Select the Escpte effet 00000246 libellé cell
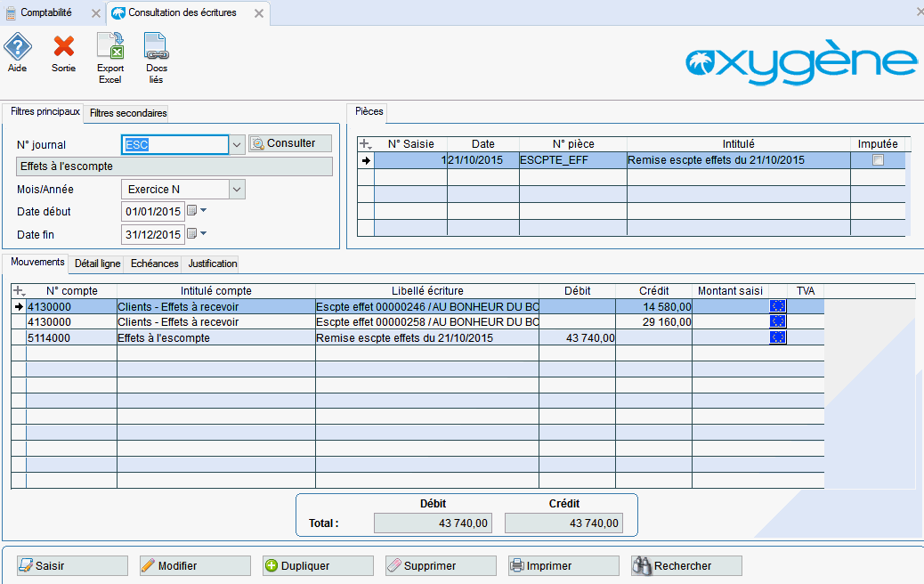Screen dimensions: 924x584 (x=427, y=306)
